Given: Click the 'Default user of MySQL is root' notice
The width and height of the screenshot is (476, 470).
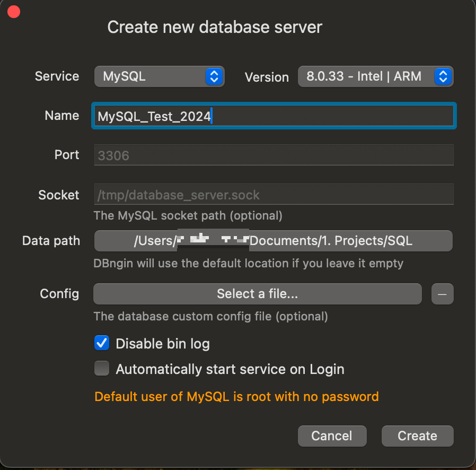Looking at the screenshot, I should (x=236, y=396).
